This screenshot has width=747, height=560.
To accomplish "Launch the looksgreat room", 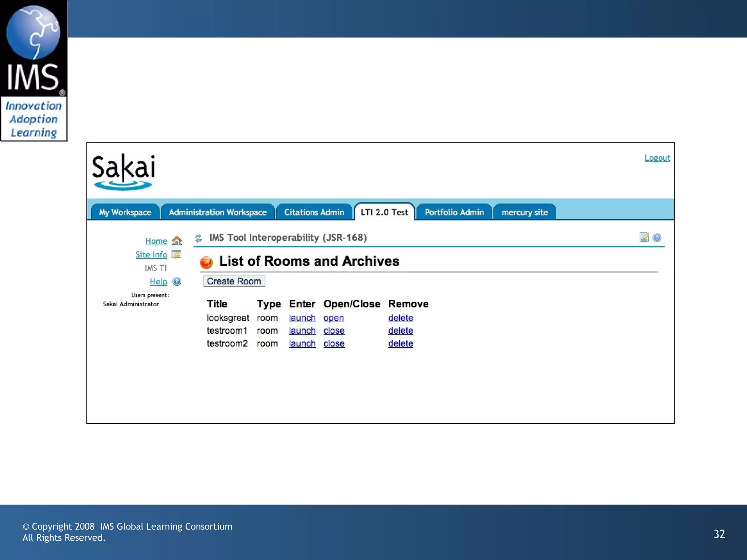I will (302, 318).
